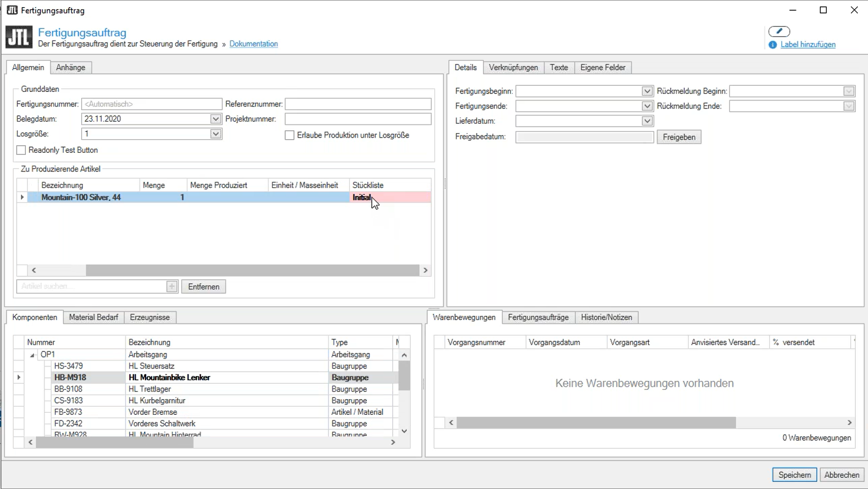Switch to the Material Bedarf tab
The height and width of the screenshot is (489, 868).
(x=93, y=317)
